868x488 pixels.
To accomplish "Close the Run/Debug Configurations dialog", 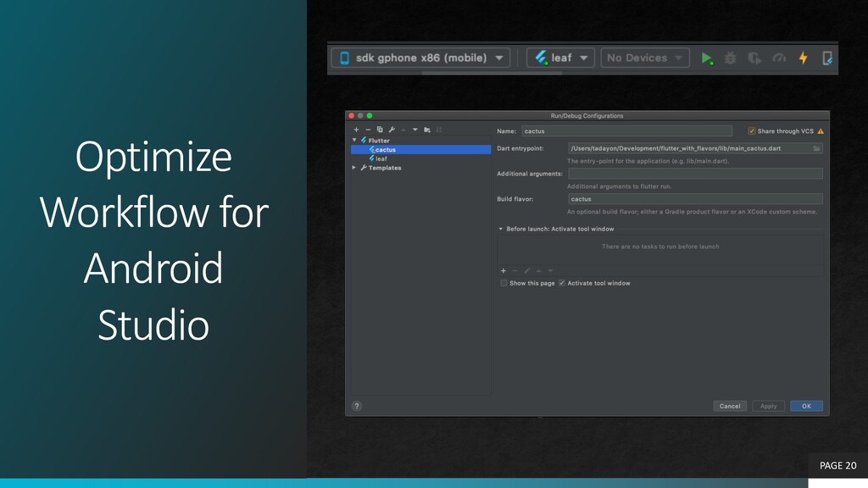I will tap(351, 115).
